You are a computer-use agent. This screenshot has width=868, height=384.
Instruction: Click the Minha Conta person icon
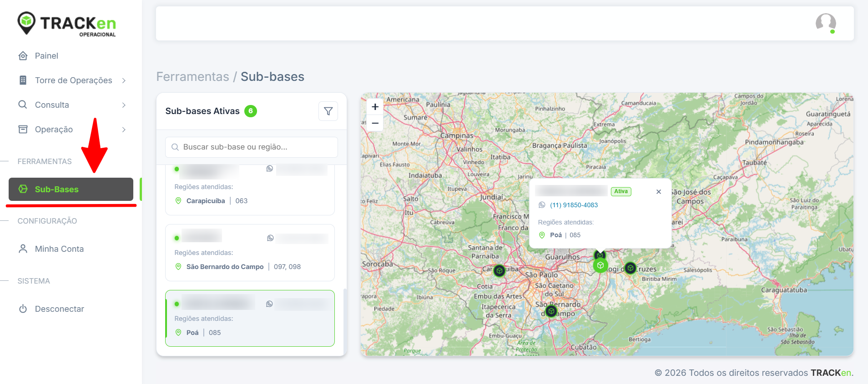[23, 249]
